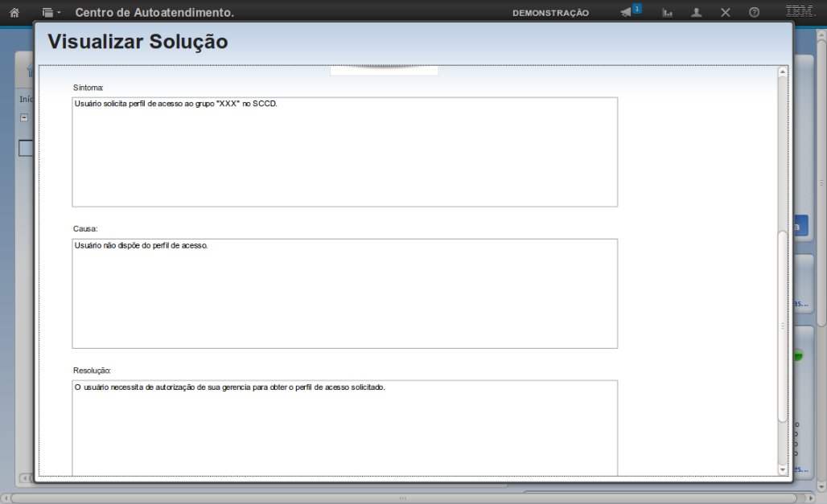This screenshot has height=504, width=827.
Task: Click the notification count badge
Action: click(637, 8)
